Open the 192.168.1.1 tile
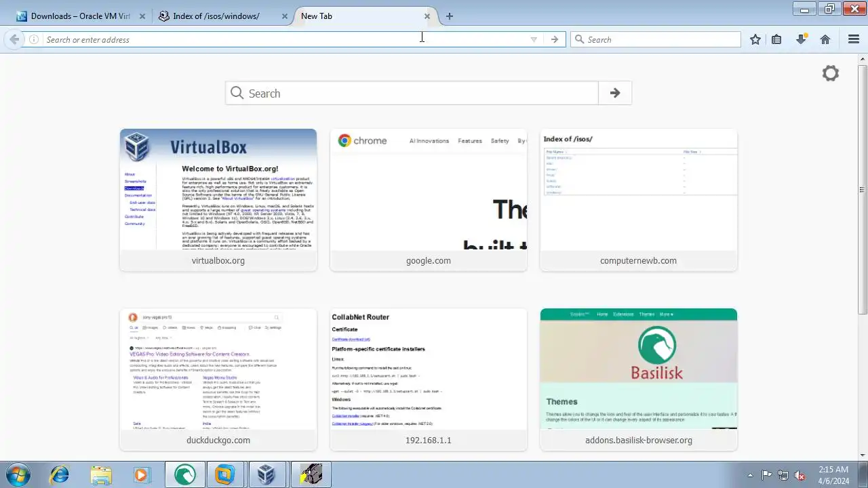This screenshot has height=488, width=868. (429, 380)
